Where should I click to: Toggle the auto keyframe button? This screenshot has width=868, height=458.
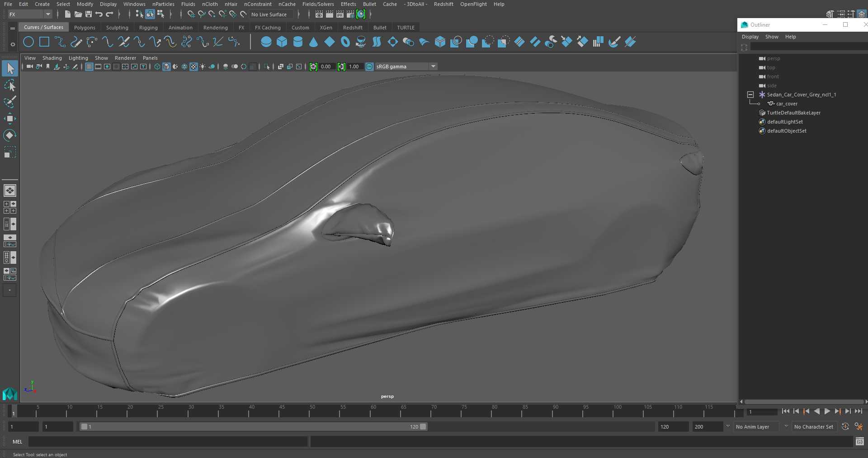845,427
